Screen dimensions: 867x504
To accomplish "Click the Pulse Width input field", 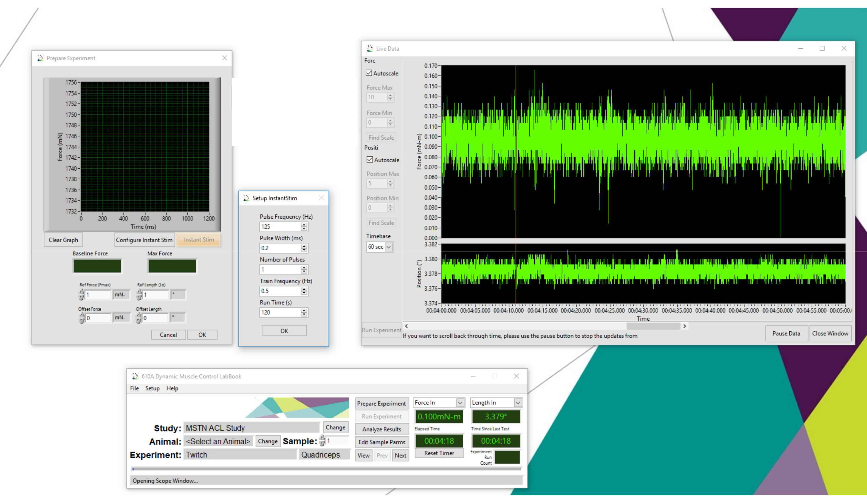I will [280, 248].
